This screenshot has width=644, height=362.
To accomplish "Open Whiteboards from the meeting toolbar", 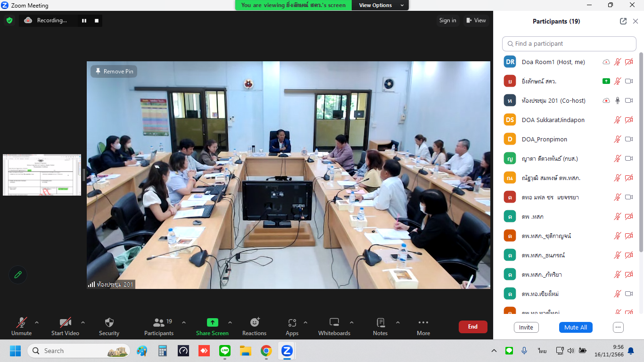I will (334, 322).
